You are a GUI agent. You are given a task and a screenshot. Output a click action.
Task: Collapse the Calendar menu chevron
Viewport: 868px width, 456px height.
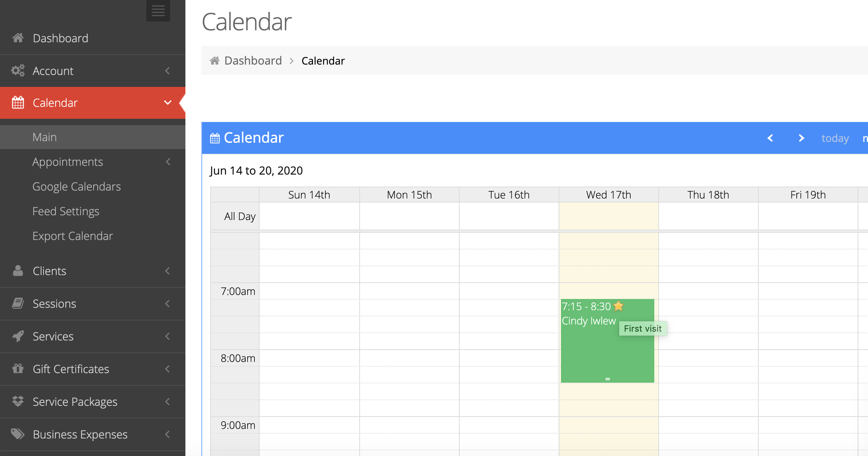tap(167, 103)
